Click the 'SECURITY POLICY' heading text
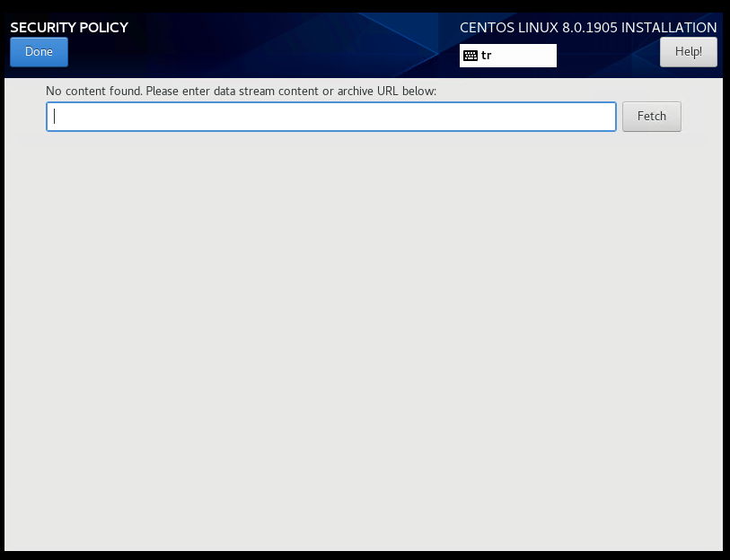Viewport: 730px width, 560px height. (x=69, y=28)
